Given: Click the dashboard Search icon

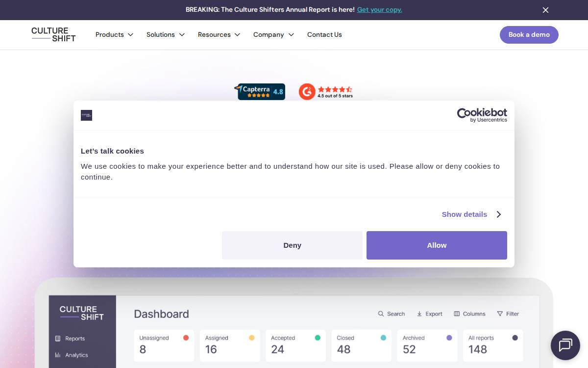Looking at the screenshot, I should (381, 314).
